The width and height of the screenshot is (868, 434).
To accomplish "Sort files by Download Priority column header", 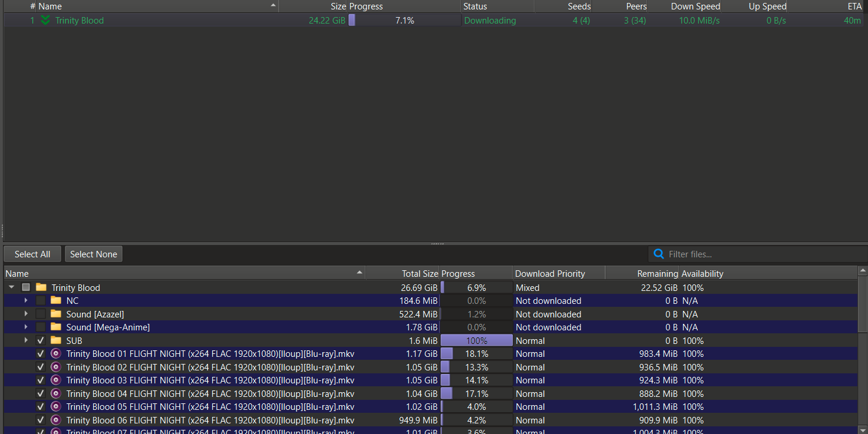I will [550, 274].
